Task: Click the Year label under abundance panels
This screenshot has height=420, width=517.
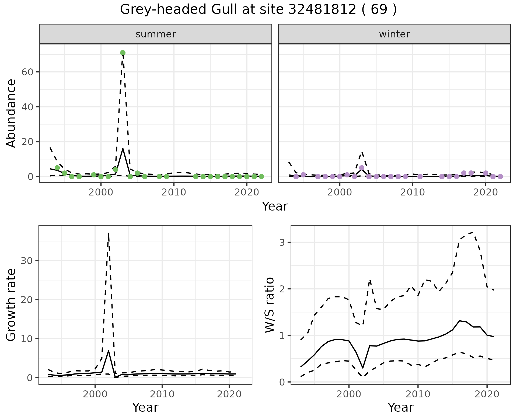Action: point(275,206)
